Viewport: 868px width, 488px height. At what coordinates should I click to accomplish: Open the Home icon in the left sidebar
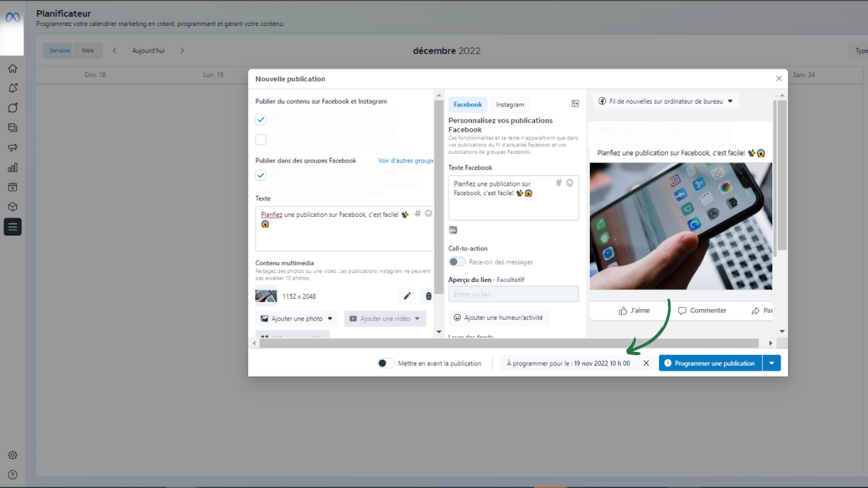point(12,68)
